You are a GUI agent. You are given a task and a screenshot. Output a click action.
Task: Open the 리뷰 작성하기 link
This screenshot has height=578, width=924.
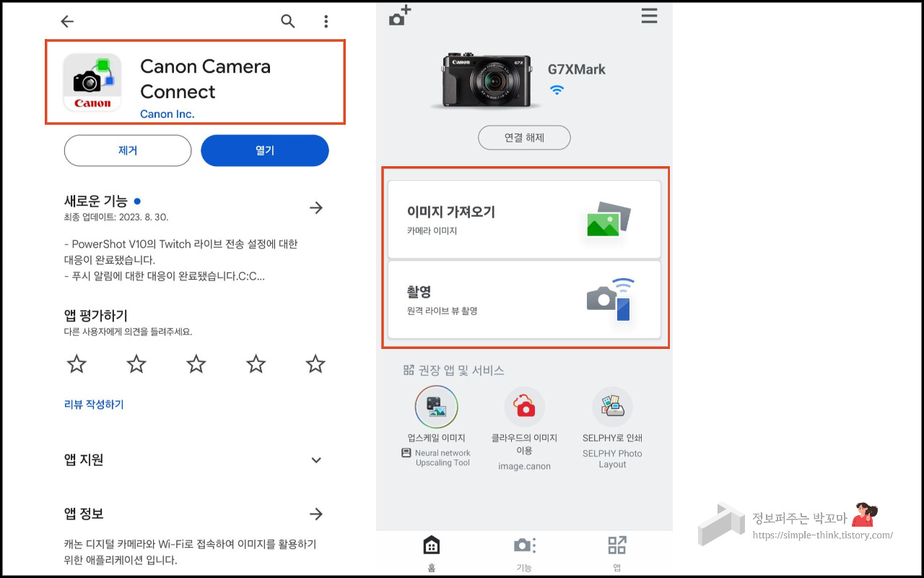click(94, 405)
